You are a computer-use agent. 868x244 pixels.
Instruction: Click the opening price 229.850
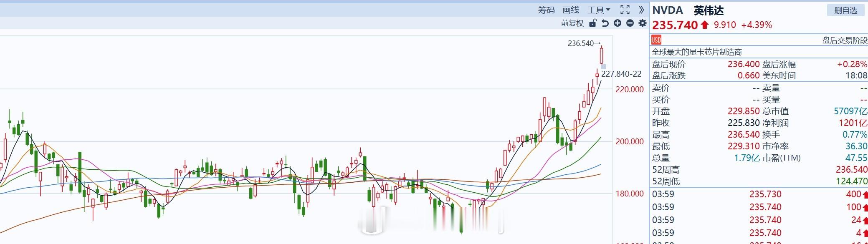744,111
